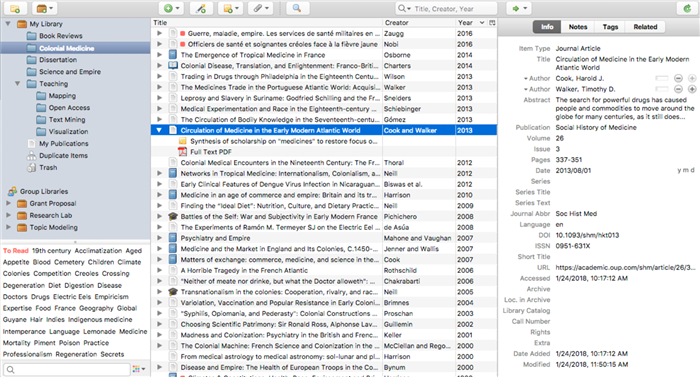Toggle name field mode for Cook, Harold J.
This screenshot has width=700, height=377.
(662, 79)
